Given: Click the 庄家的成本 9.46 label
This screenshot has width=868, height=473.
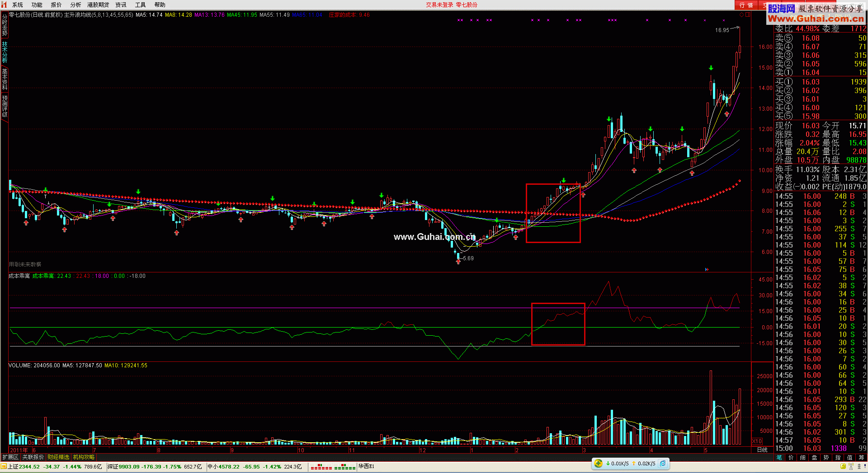Looking at the screenshot, I should [x=349, y=15].
